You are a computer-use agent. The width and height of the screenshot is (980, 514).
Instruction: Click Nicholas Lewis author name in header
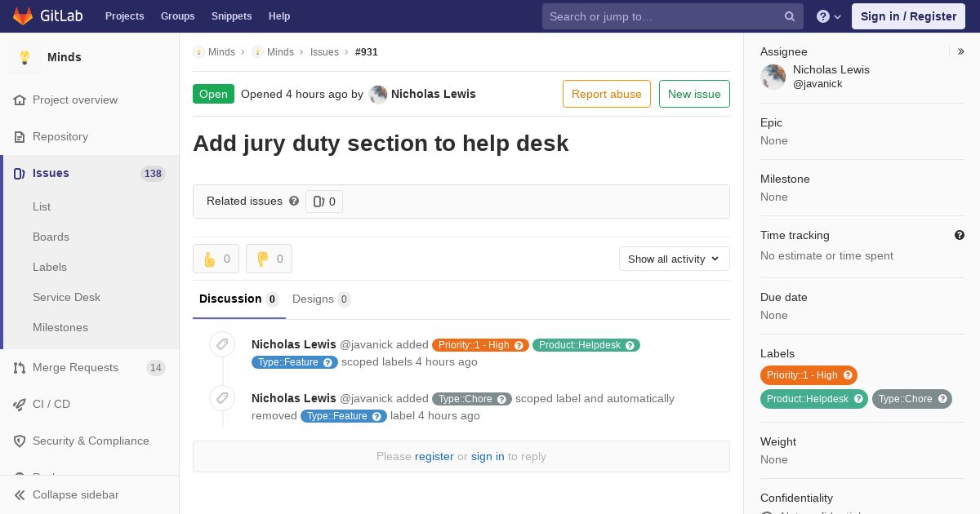point(434,94)
